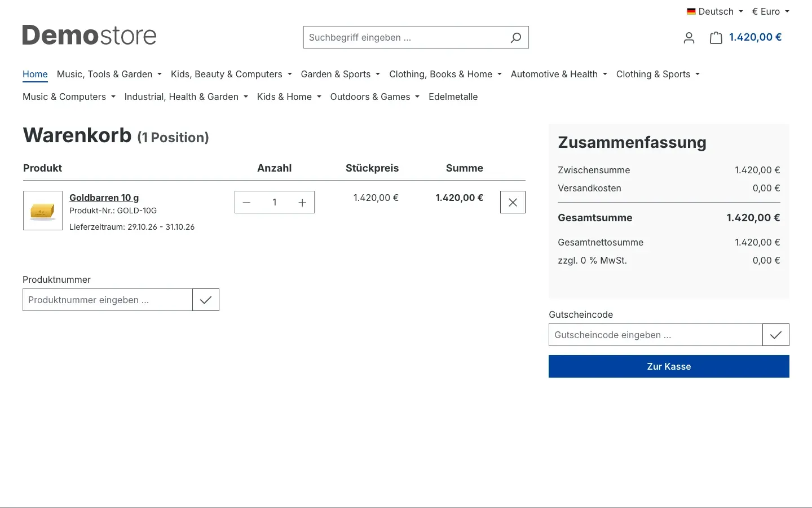
Task: Click the Goldbarren product thumbnail
Action: pos(43,211)
